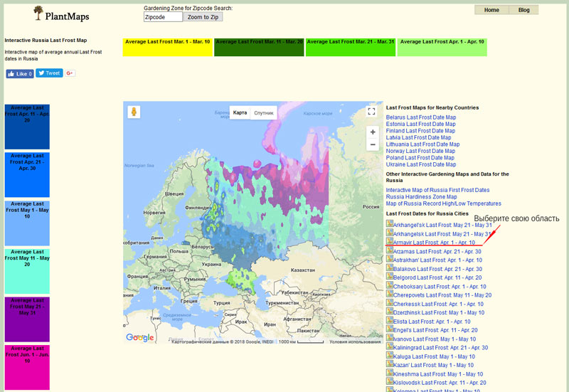Viewport: 569px width, 392px height.
Task: Open Belarus Last Frost Date Map link
Action: pos(420,117)
